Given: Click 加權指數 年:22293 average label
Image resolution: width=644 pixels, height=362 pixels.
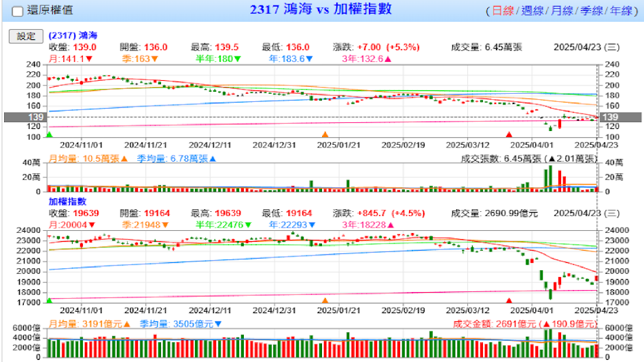Looking at the screenshot, I should tap(292, 225).
